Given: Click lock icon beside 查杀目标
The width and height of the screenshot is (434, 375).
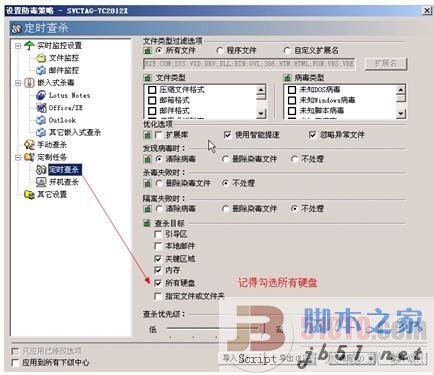Looking at the screenshot, I should point(147,223).
